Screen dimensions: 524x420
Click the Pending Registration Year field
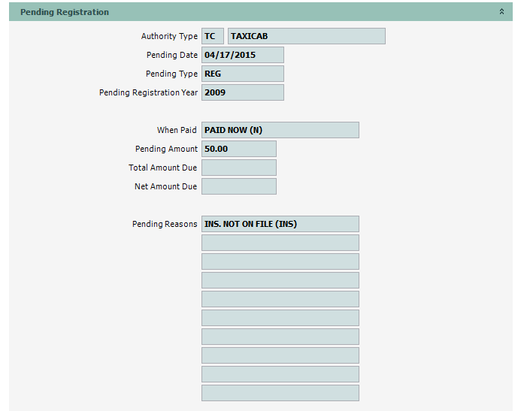point(242,92)
